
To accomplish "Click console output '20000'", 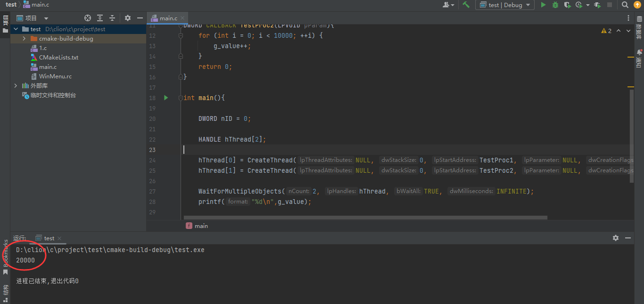I will pos(25,260).
